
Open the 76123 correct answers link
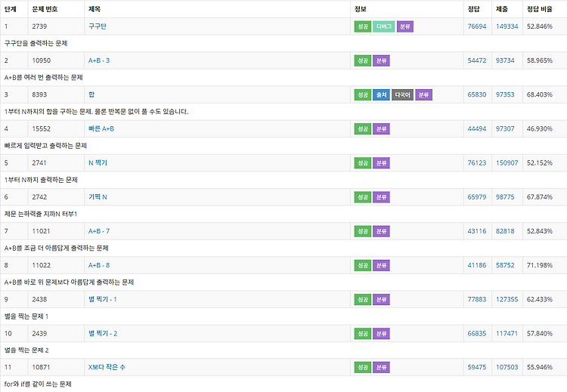(x=477, y=163)
